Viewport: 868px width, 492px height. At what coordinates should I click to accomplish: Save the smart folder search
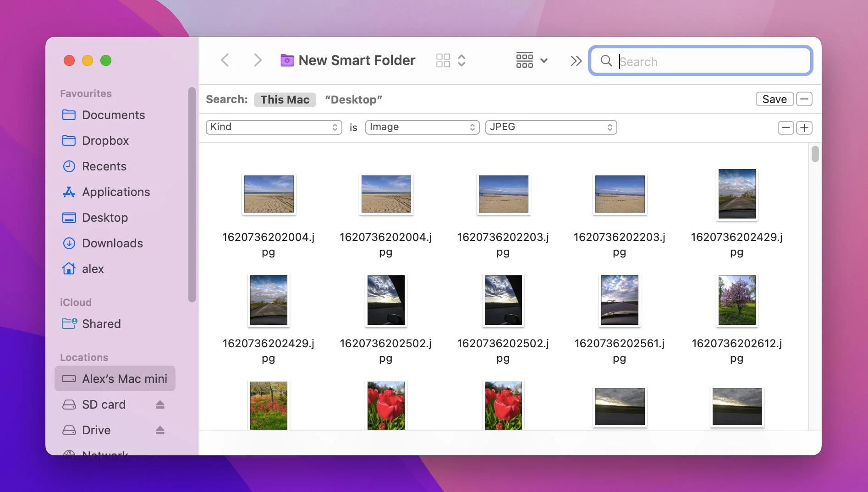774,99
